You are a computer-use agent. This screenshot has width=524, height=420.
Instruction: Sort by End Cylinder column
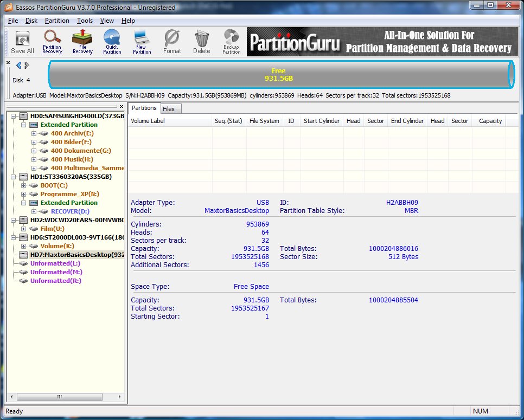(407, 121)
